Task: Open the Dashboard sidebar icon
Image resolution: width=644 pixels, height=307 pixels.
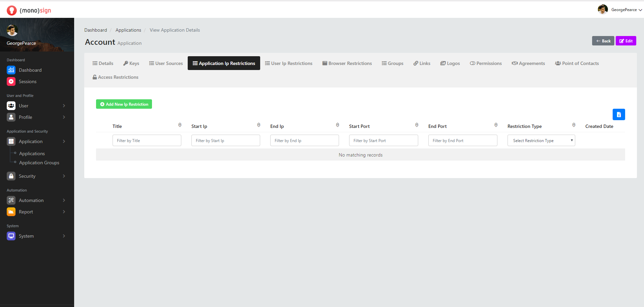Action: (x=11, y=70)
